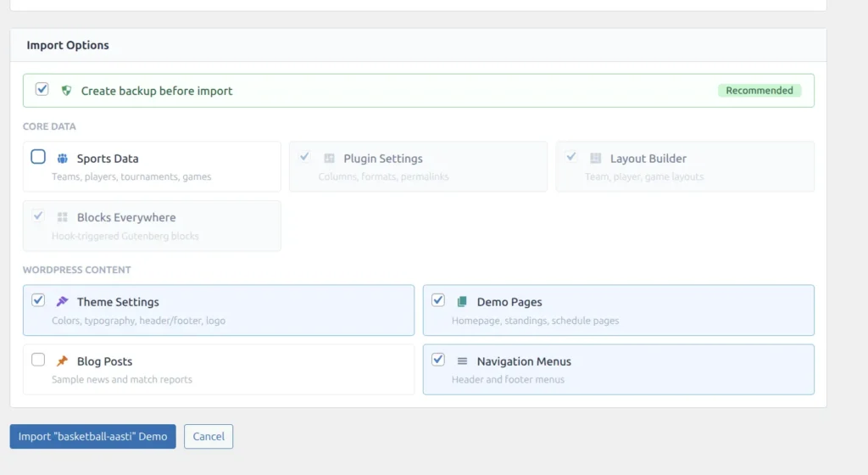This screenshot has height=475, width=868.
Task: Uncheck the Demo Pages checkbox
Action: point(438,300)
